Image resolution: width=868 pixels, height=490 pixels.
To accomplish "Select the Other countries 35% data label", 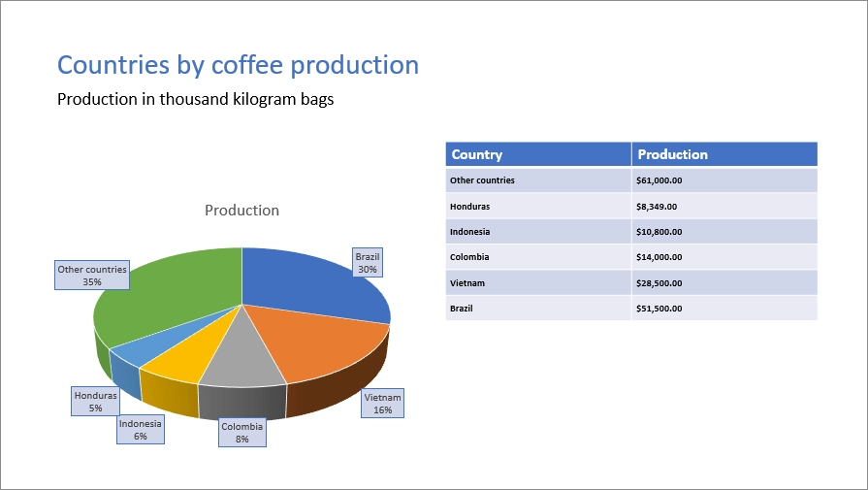I will tap(92, 276).
